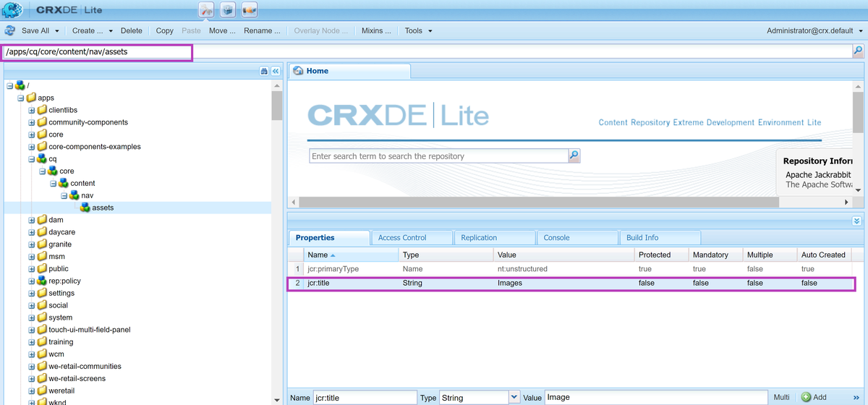Select the jcr:title property row
The height and width of the screenshot is (405, 868).
coord(570,283)
